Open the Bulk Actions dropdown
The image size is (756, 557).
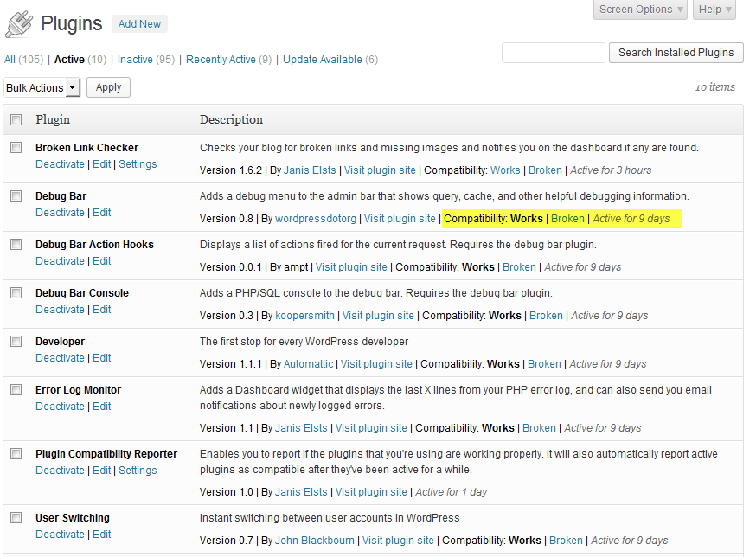42,87
